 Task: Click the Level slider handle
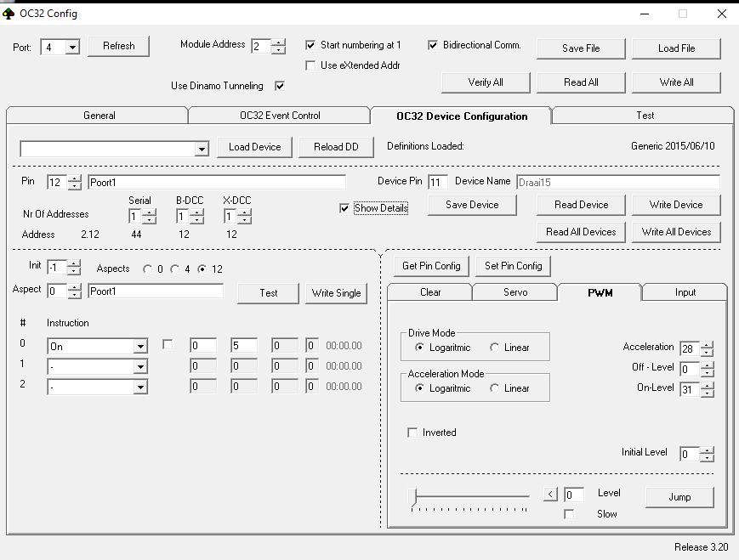pos(414,496)
